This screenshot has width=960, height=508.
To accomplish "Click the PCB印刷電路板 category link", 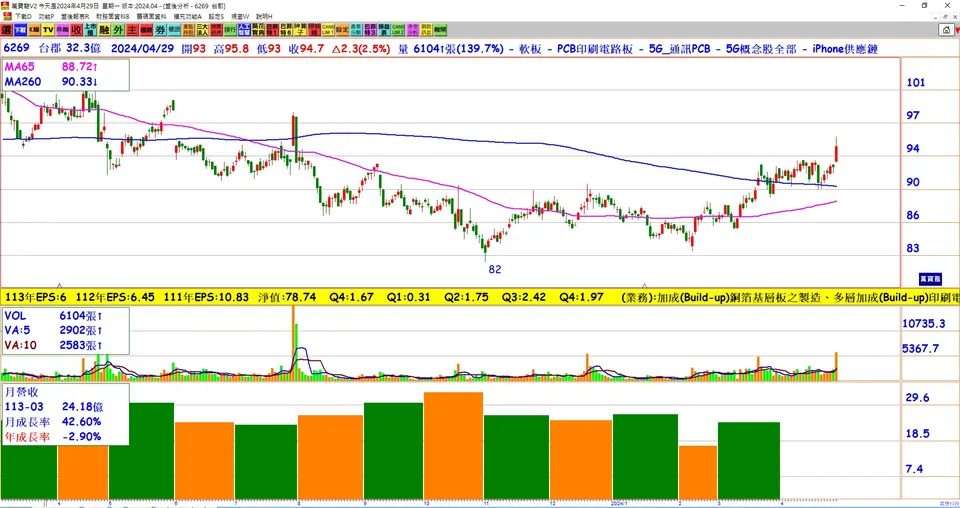I will (x=594, y=49).
